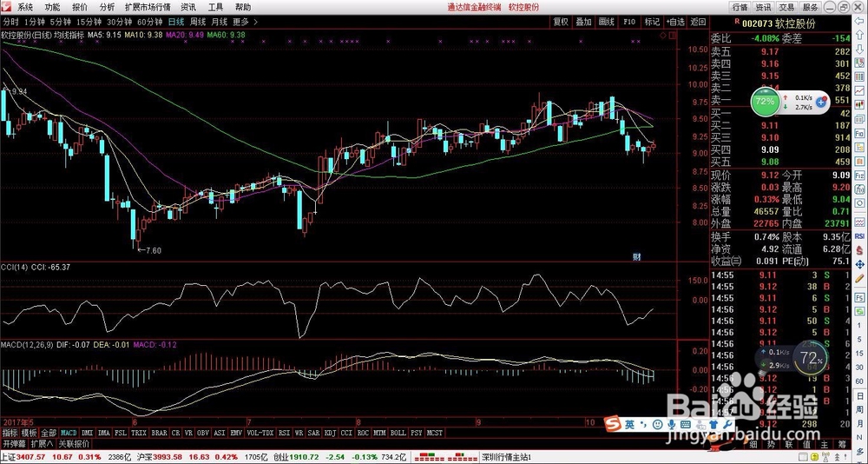Click the Sogou wrench settings icon
The width and height of the screenshot is (868, 464).
coord(727,424)
